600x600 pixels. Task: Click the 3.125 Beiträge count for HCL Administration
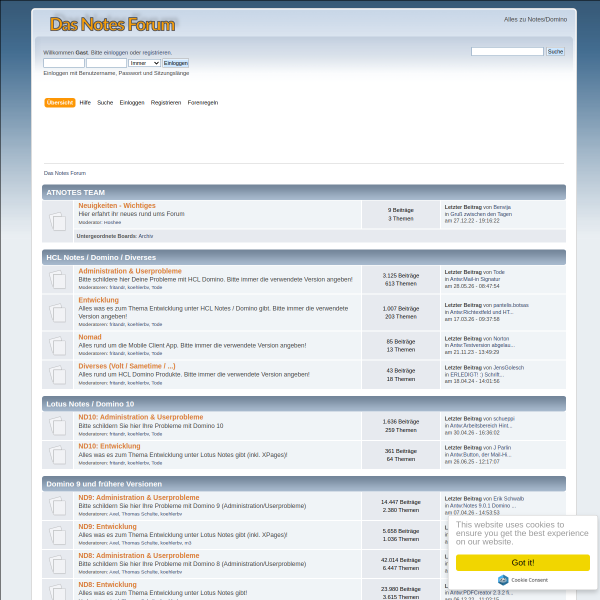point(401,276)
